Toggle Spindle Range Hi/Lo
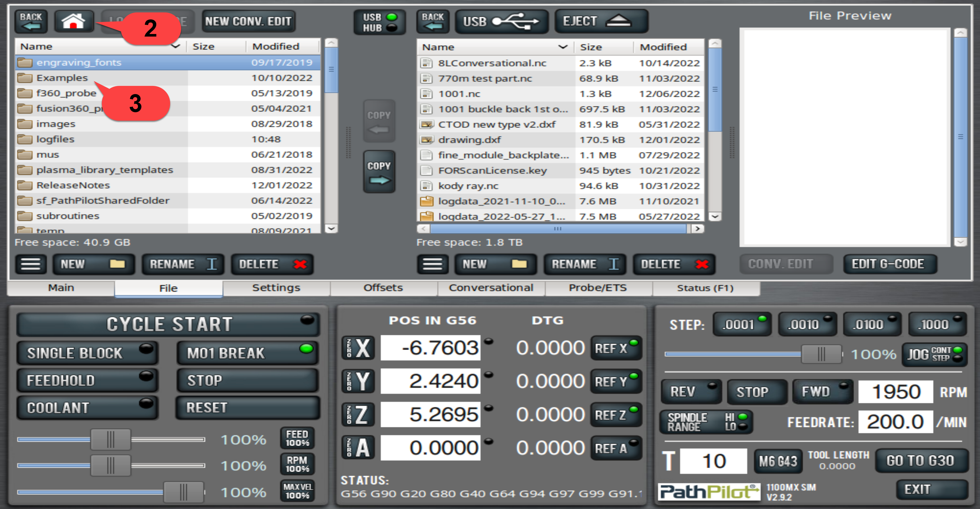Viewport: 980px width, 509px height. [706, 422]
